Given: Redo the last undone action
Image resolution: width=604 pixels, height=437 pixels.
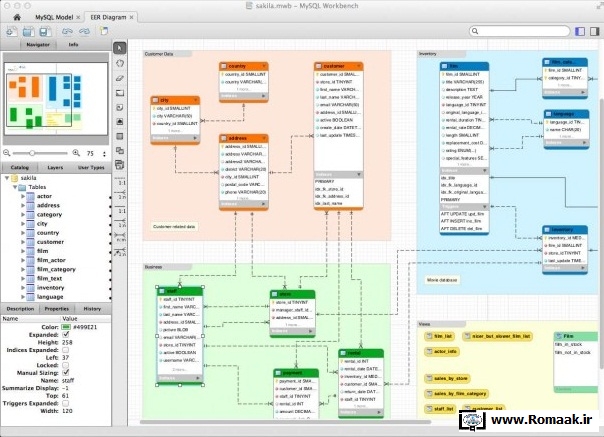Looking at the screenshot, I should click(84, 31).
